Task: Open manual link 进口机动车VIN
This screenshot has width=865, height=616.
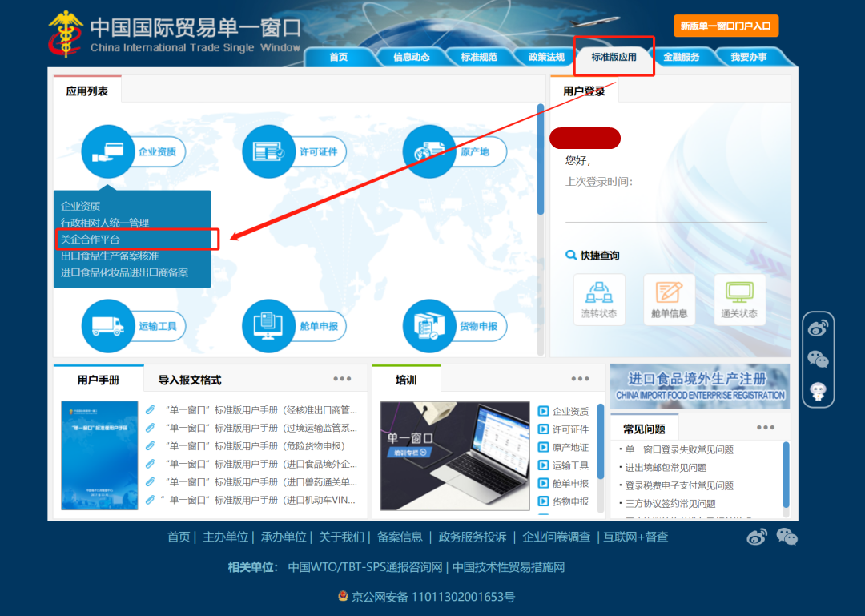Action: click(259, 500)
